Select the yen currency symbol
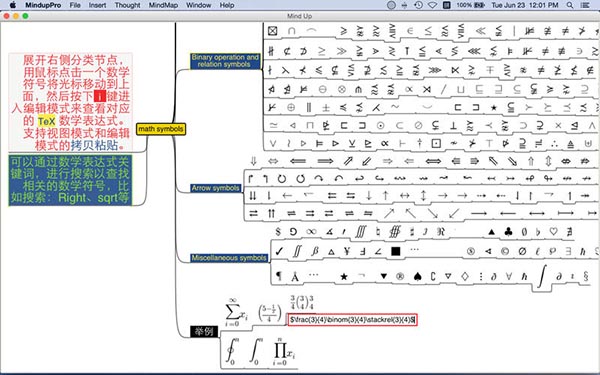 pyautogui.click(x=347, y=251)
